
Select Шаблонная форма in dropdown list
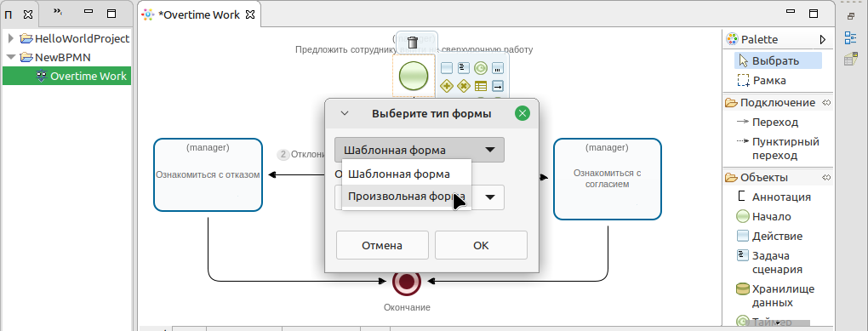click(x=407, y=174)
